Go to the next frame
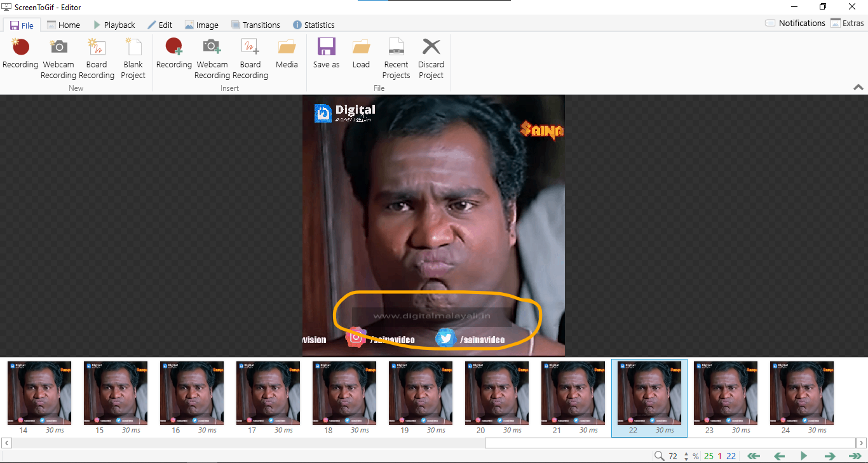The height and width of the screenshot is (463, 868). pos(829,456)
